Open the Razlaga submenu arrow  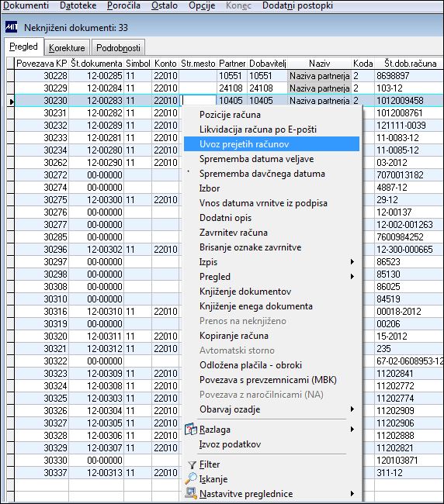coord(352,430)
